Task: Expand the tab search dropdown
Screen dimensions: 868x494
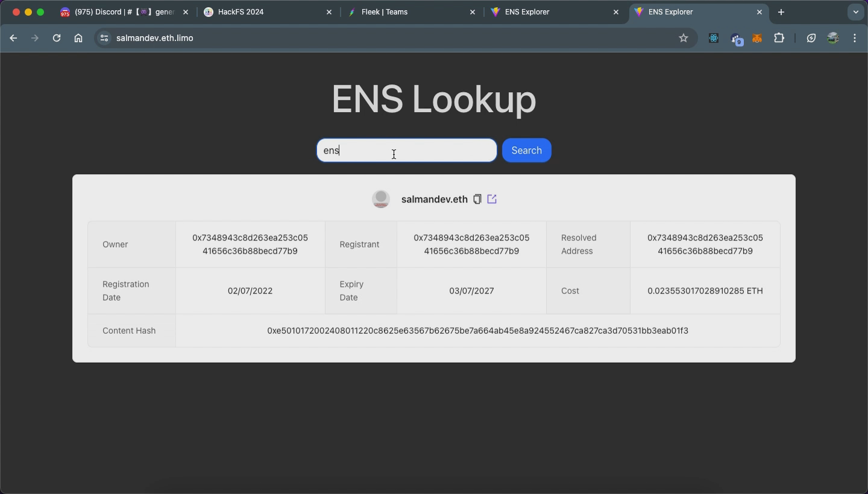Action: 855,12
